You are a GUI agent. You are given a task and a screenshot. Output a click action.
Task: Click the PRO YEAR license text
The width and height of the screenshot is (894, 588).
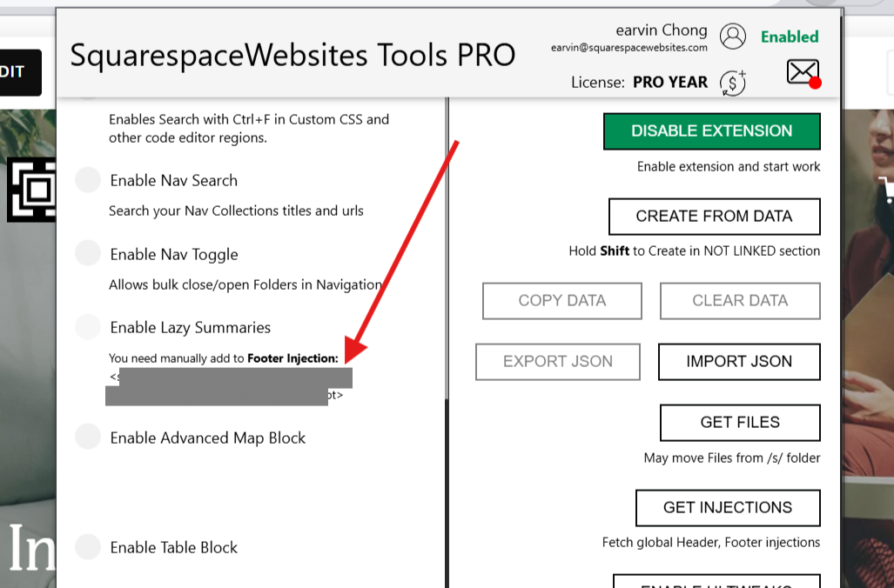click(670, 83)
